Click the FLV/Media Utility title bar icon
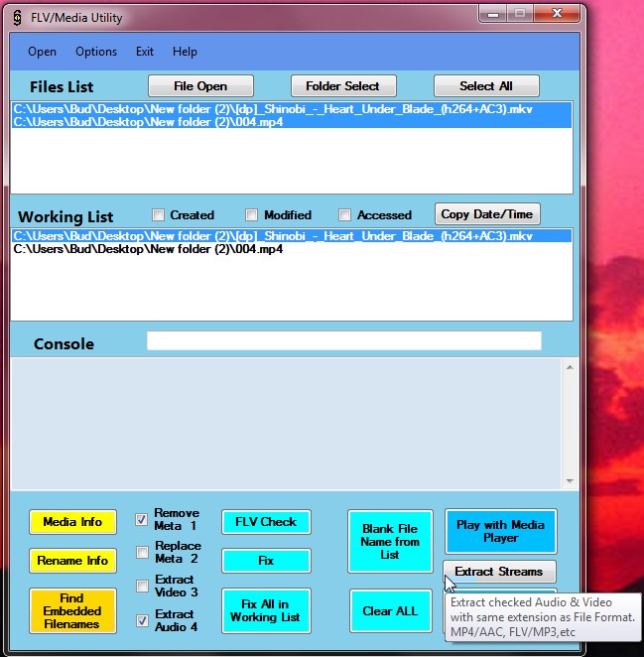Screen dimensions: 644x657 [x=17, y=18]
